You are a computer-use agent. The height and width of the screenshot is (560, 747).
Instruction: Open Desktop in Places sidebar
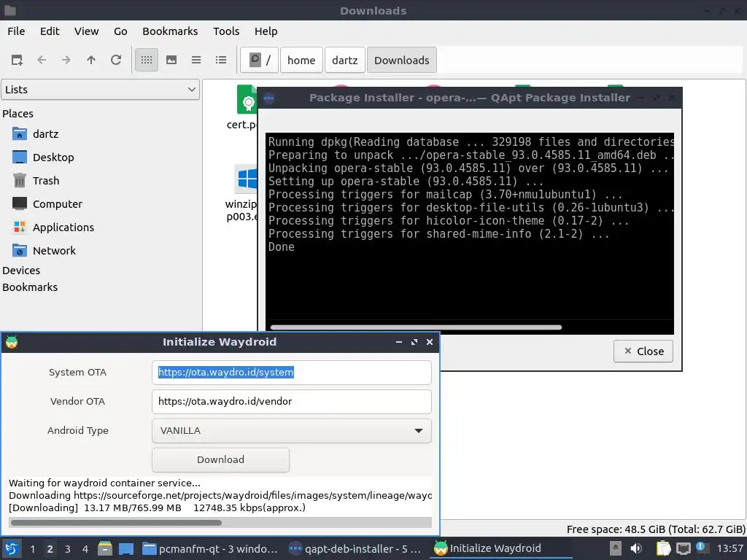53,157
